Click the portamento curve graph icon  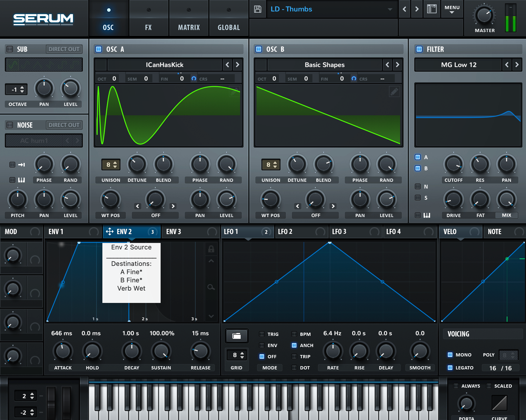tap(500, 403)
